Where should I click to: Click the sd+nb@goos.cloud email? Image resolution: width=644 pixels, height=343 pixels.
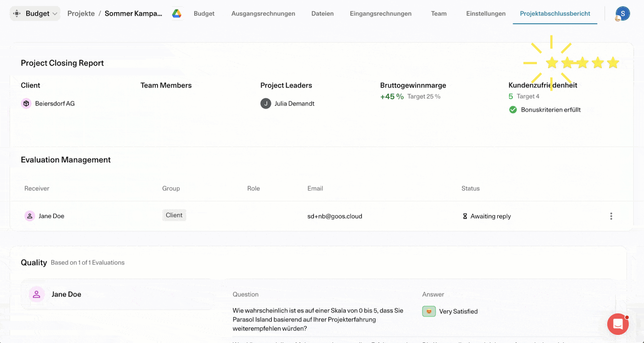[x=335, y=216]
